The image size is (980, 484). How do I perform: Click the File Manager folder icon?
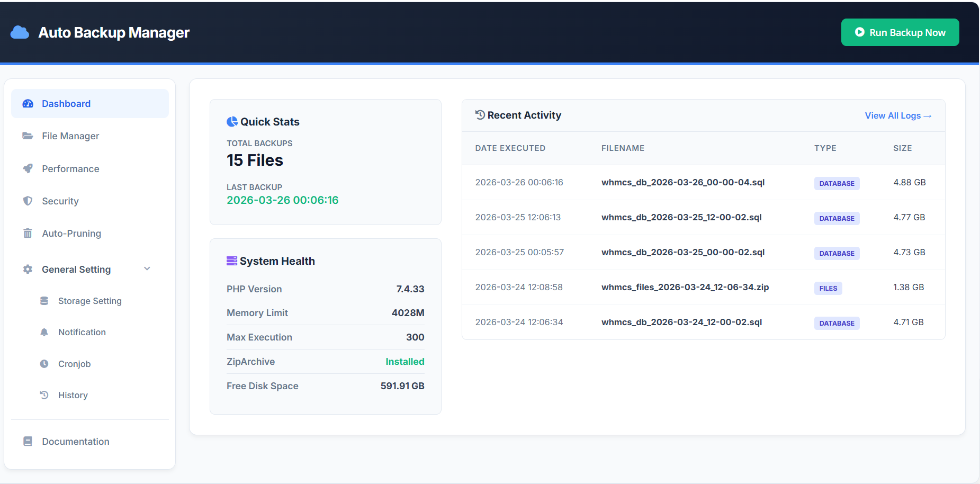click(28, 136)
